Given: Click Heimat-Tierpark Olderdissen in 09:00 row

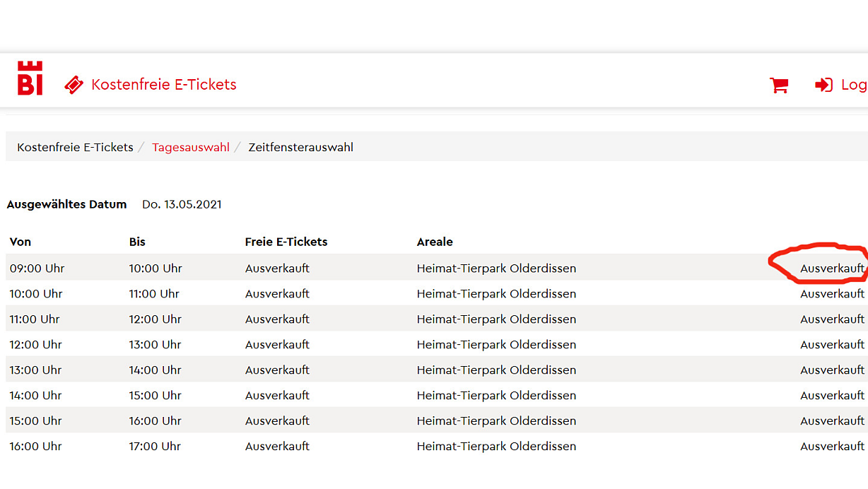Looking at the screenshot, I should 496,269.
